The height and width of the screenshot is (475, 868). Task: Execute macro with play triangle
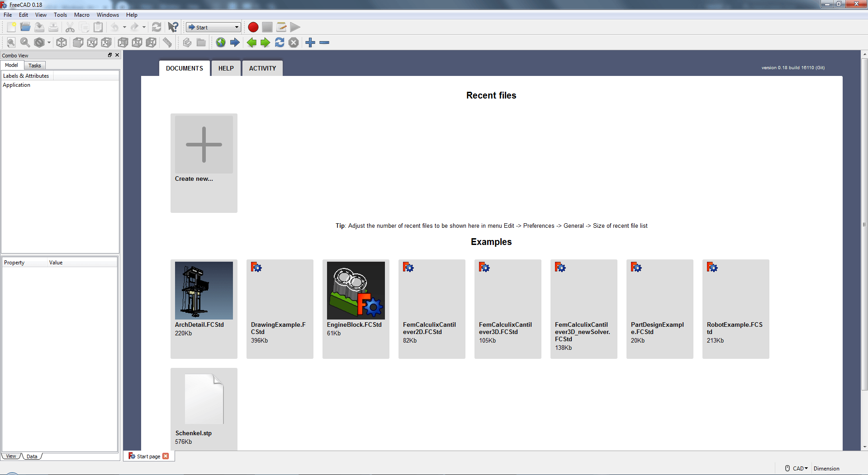[x=295, y=27]
